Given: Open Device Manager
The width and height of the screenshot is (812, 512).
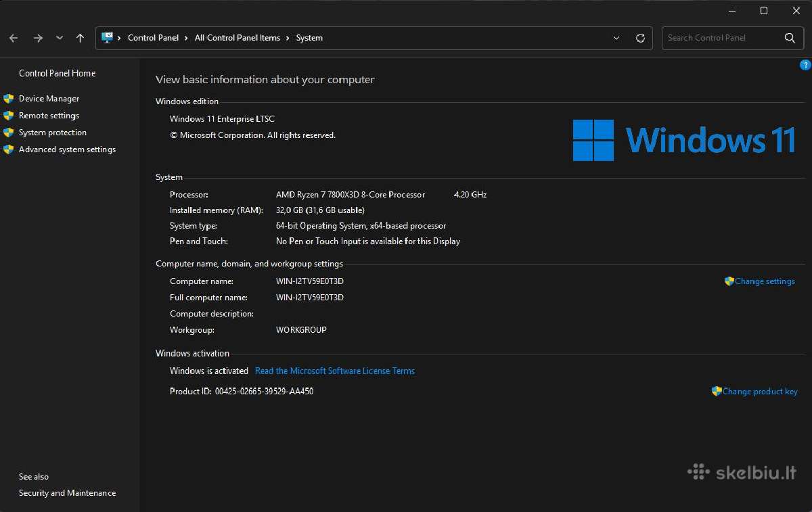Looking at the screenshot, I should coord(49,99).
